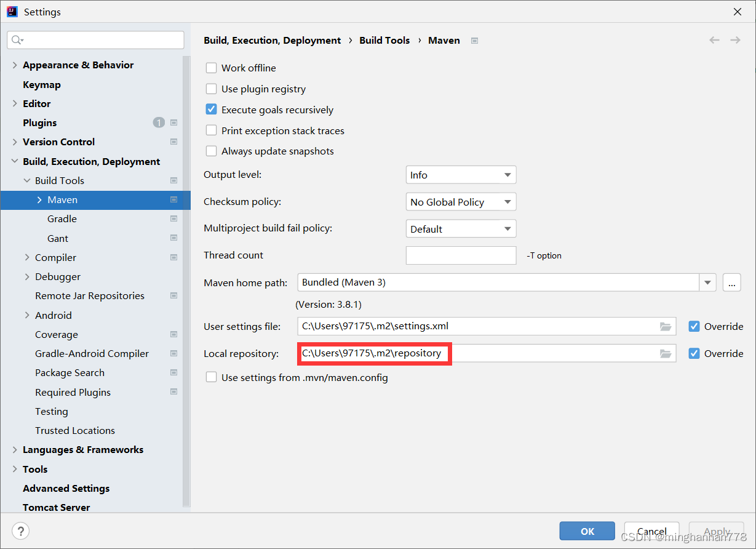This screenshot has width=756, height=549.
Task: Open the Output level dropdown
Action: tap(461, 175)
